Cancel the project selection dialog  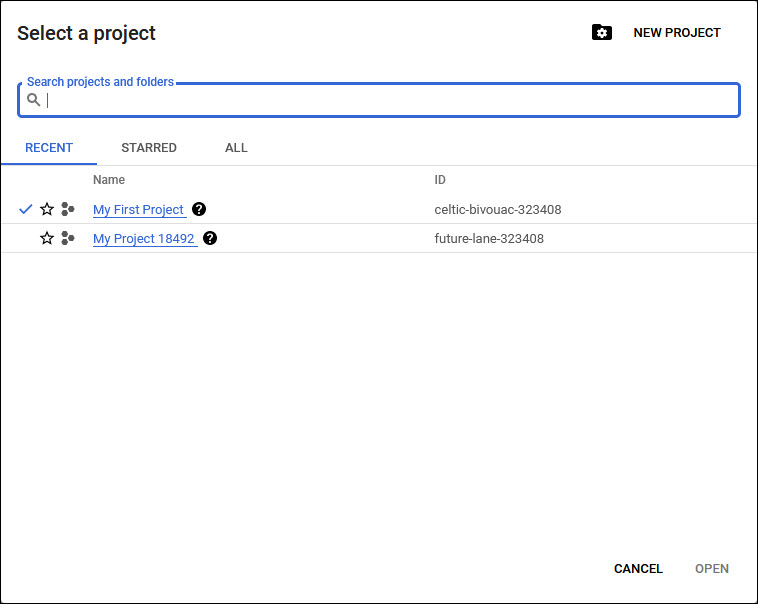tap(638, 569)
